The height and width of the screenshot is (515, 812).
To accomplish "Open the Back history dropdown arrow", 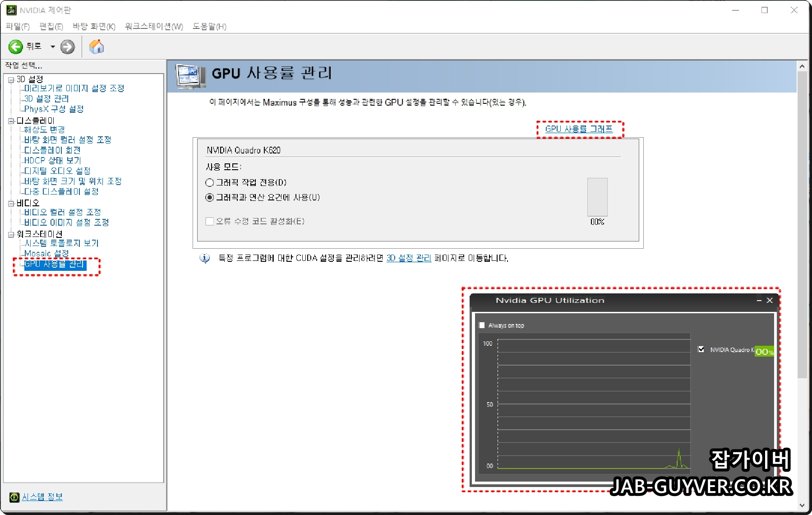I will pos(52,46).
